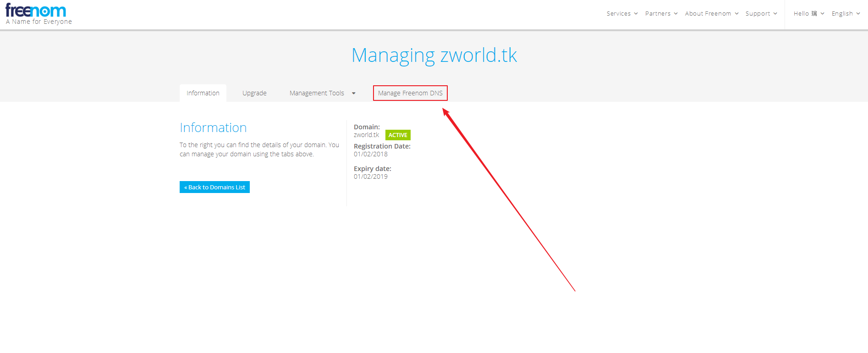The width and height of the screenshot is (868, 353).
Task: Open the English language selector
Action: coord(842,14)
